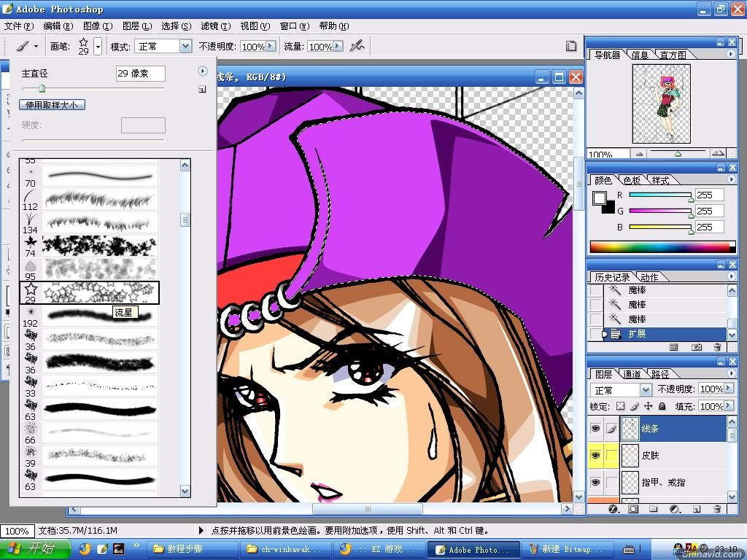Image resolution: width=747 pixels, height=560 pixels.
Task: Switch to the 通道 tab
Action: point(632,374)
